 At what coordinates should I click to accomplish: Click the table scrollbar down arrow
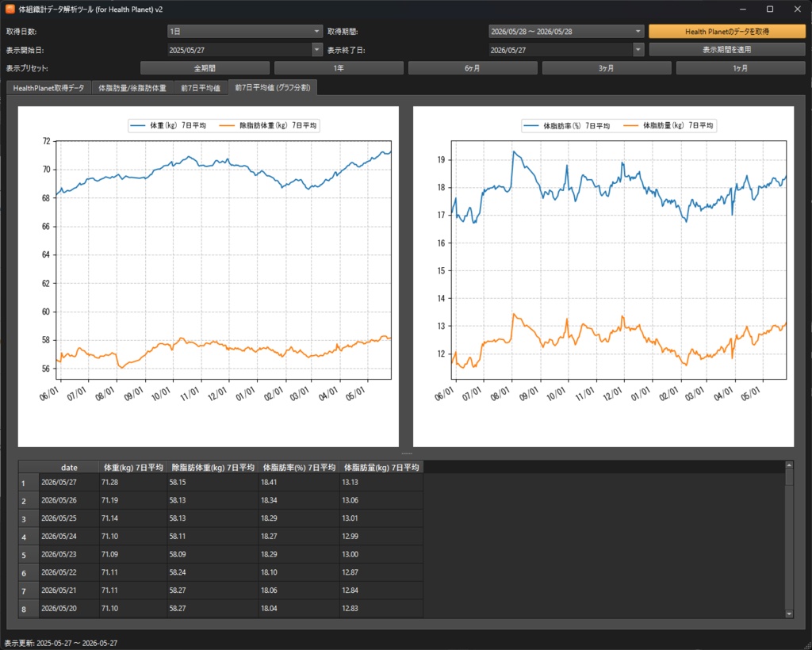pyautogui.click(x=789, y=614)
